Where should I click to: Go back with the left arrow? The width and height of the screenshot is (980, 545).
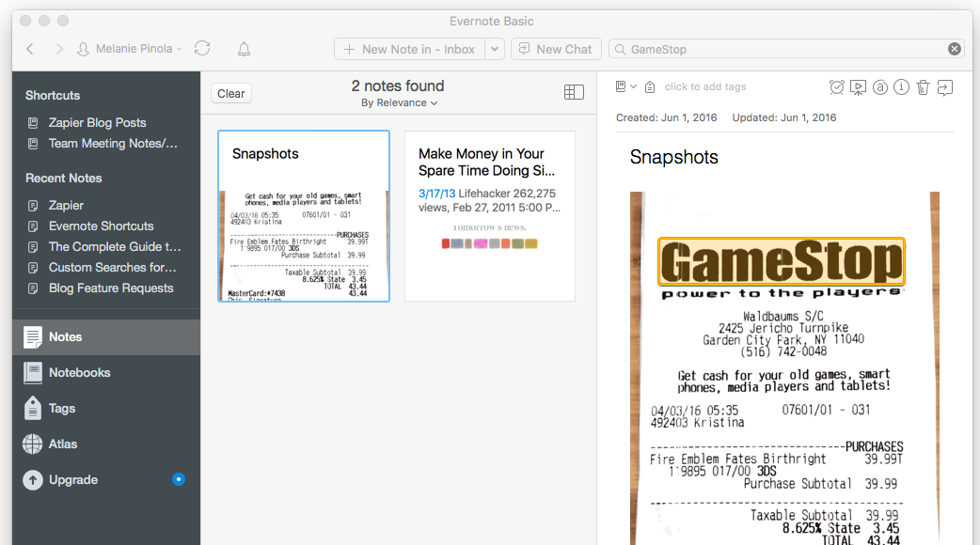click(30, 49)
